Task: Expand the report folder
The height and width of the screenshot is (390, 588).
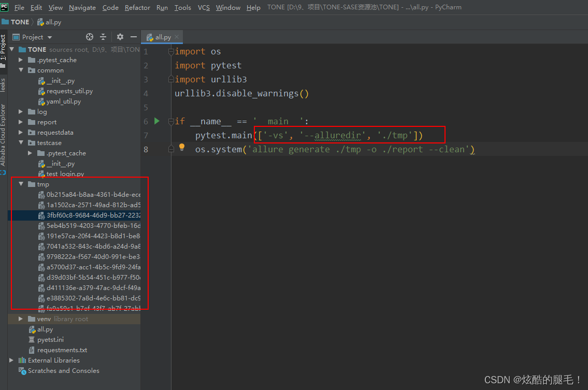Action: [21, 122]
